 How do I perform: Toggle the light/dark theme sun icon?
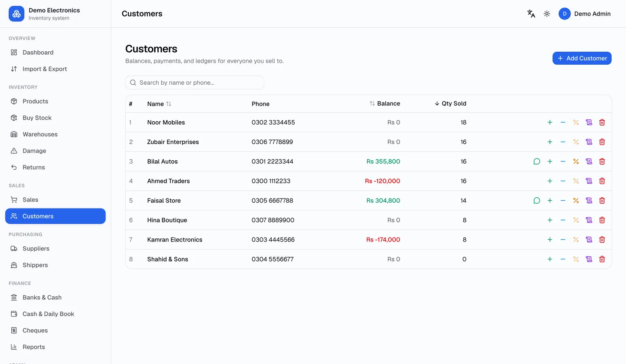547,14
